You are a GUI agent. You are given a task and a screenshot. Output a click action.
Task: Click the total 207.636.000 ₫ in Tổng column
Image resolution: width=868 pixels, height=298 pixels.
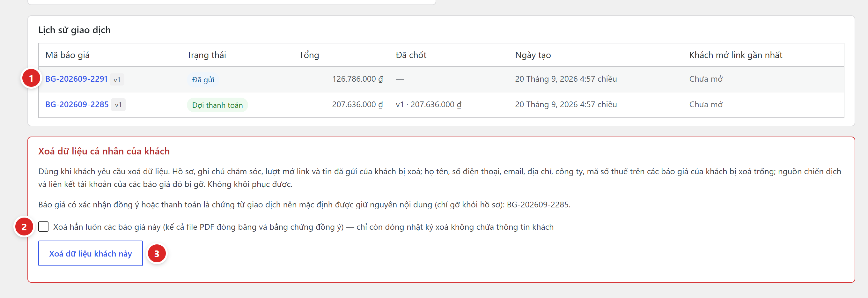pyautogui.click(x=357, y=105)
